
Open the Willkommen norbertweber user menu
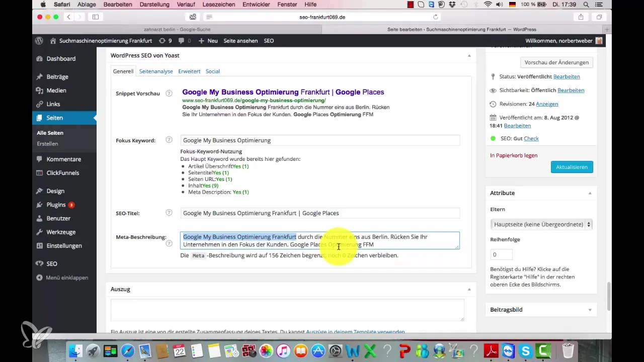[x=564, y=41]
